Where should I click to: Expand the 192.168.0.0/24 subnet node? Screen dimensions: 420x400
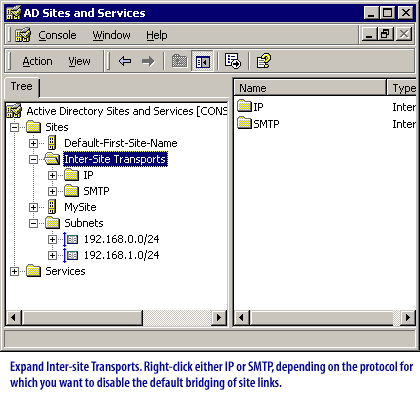point(52,239)
